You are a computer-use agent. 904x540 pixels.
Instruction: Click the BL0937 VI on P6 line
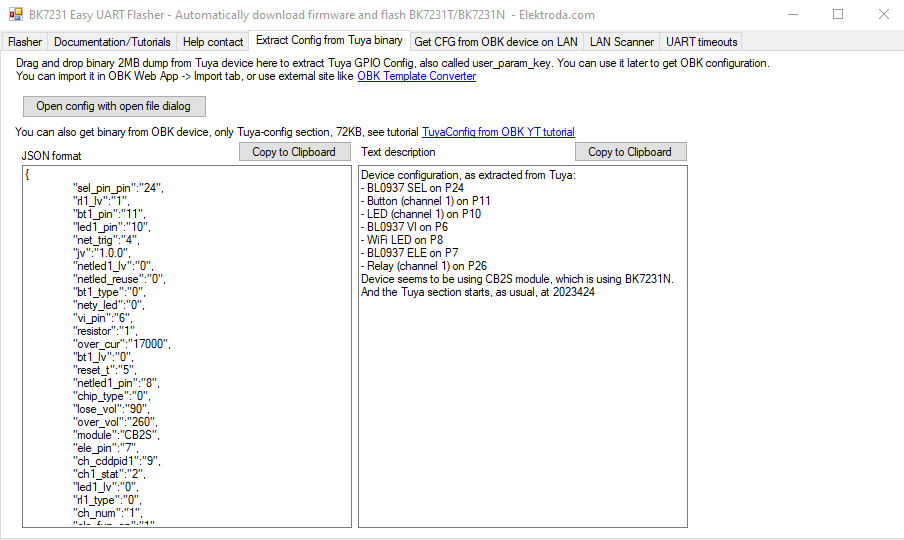[404, 227]
